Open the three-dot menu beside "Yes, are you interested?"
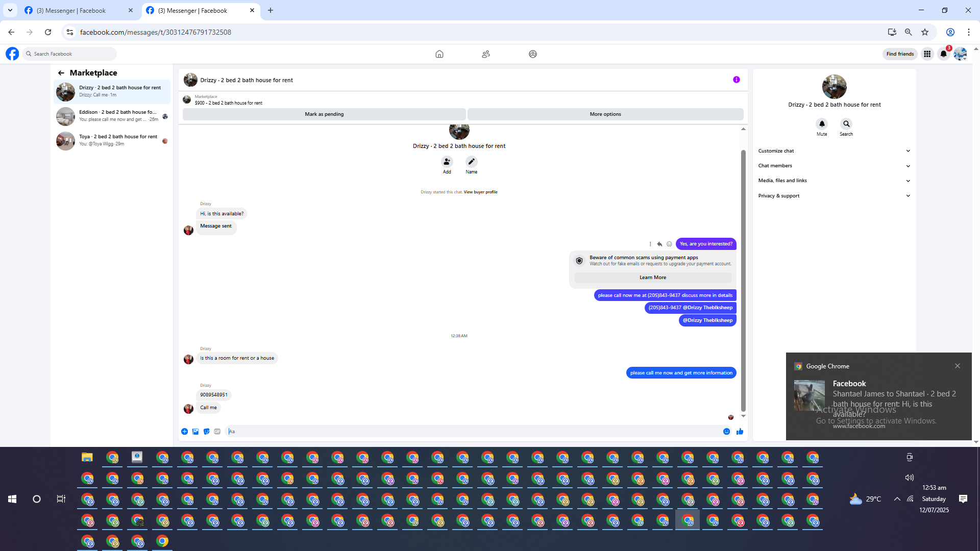Viewport: 980px width, 551px height. point(650,244)
